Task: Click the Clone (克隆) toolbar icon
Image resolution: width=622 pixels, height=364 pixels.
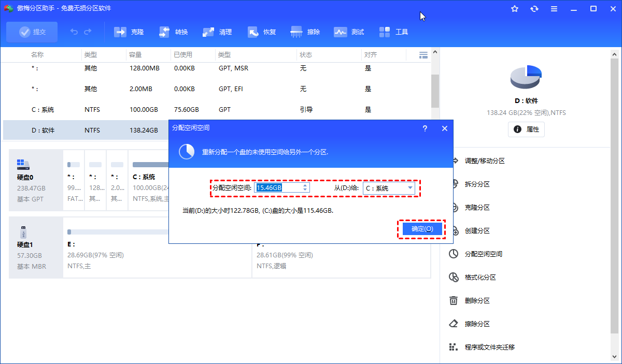Action: point(121,32)
